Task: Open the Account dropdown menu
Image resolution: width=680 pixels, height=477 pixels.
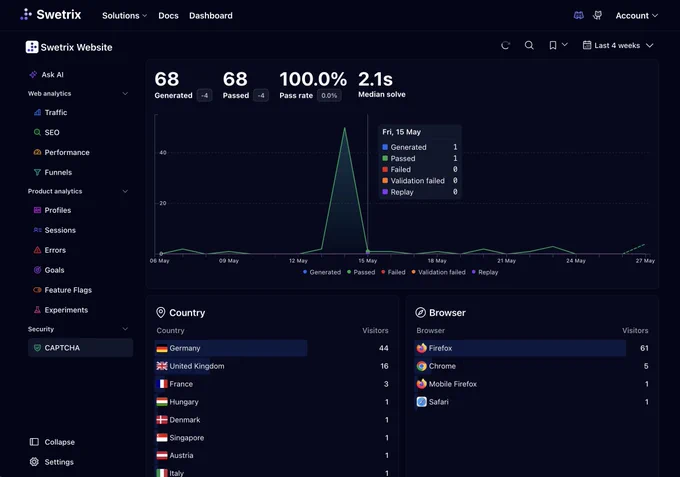Action: click(637, 16)
